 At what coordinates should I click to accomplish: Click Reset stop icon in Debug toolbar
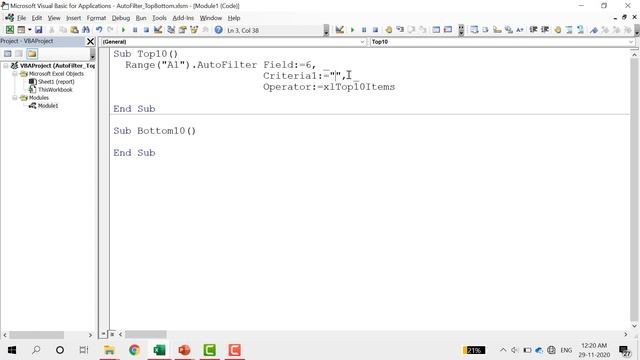(x=375, y=30)
